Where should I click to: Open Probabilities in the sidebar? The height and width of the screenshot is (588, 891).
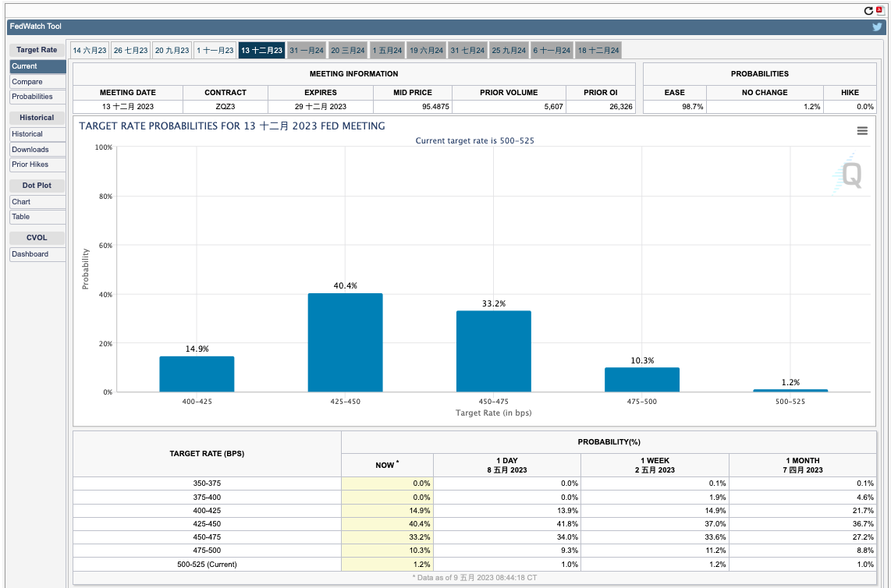(x=37, y=97)
